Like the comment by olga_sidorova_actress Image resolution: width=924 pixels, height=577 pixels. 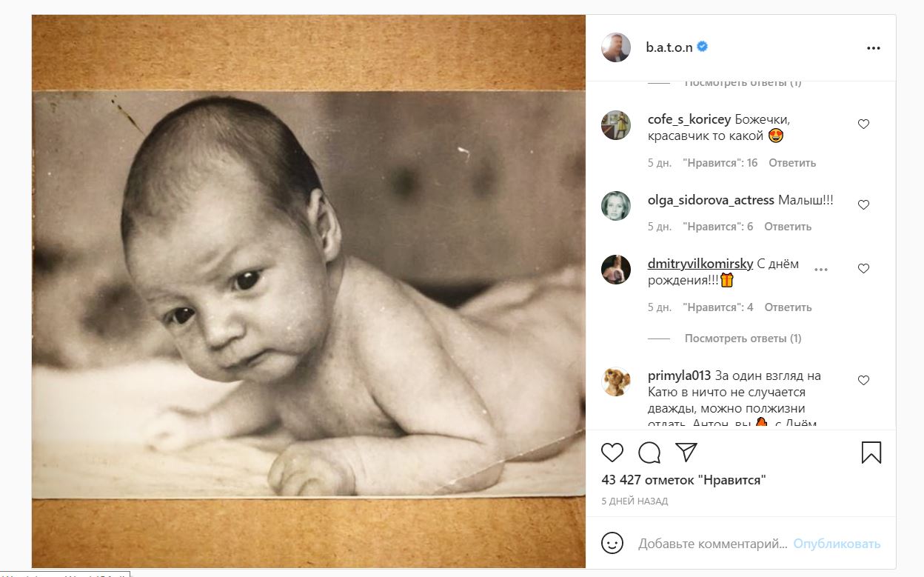coord(863,204)
